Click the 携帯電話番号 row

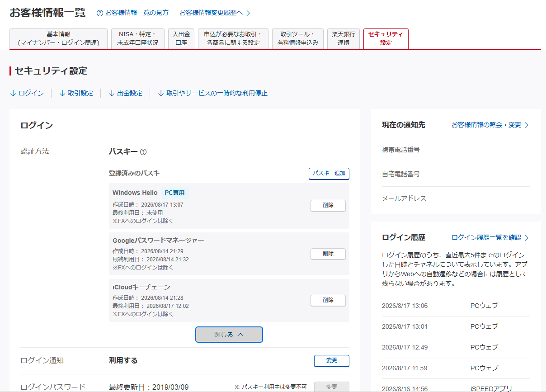(x=456, y=150)
